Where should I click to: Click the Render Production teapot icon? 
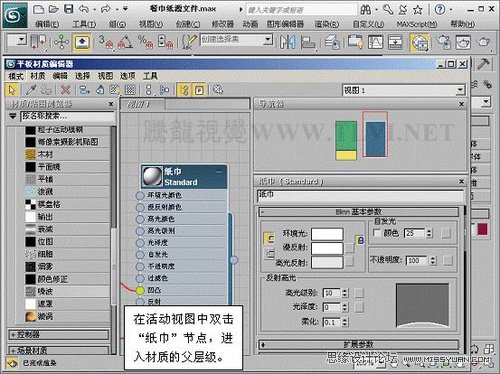point(483,42)
